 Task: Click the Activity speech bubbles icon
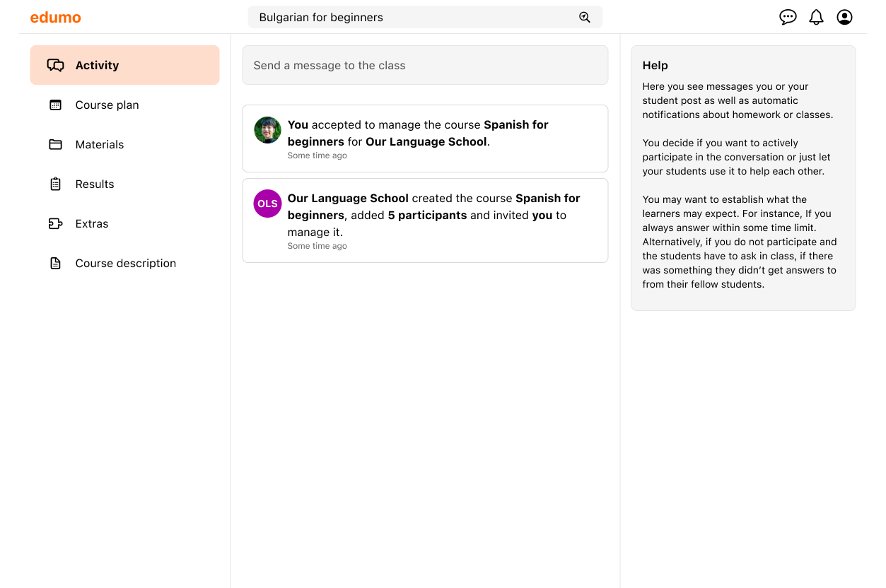(55, 65)
